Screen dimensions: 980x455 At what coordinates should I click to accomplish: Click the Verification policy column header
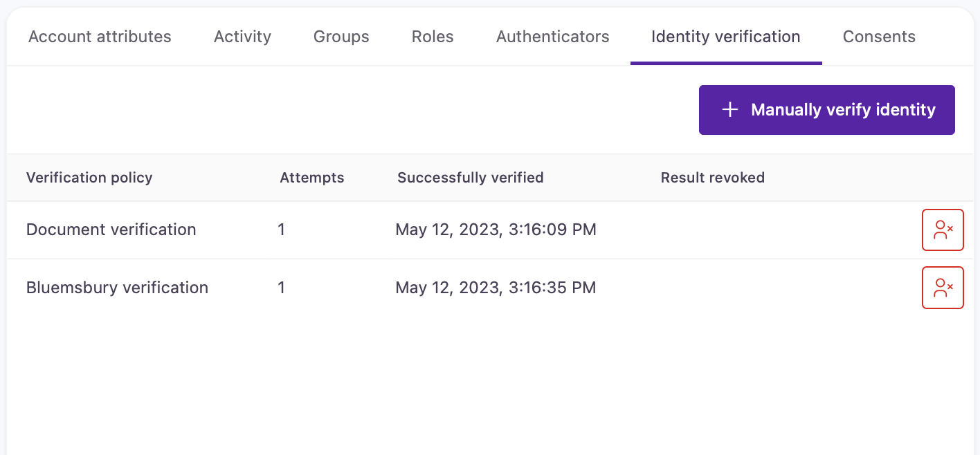[x=89, y=178]
